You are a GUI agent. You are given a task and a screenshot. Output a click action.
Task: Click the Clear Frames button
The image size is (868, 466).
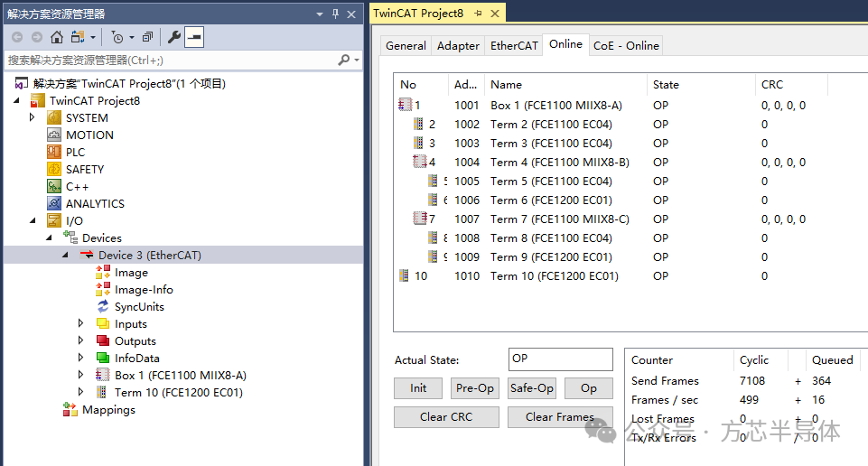click(x=560, y=416)
